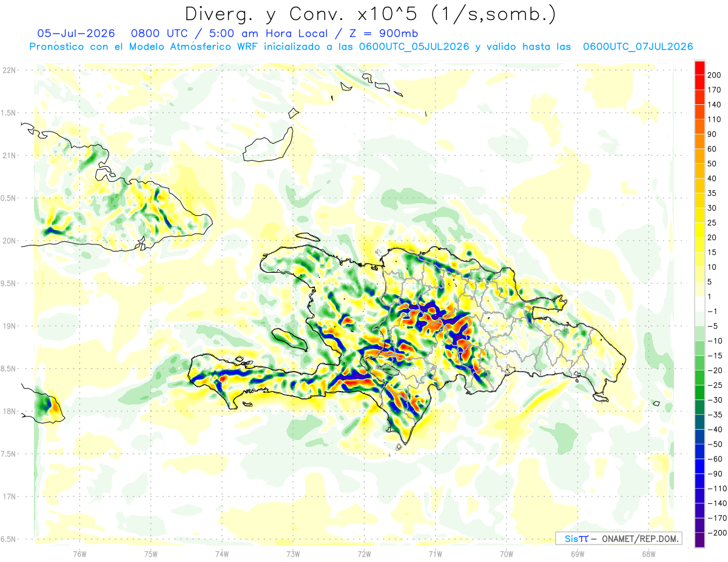
Task: Click the '71W' longitude label
Action: [x=435, y=554]
